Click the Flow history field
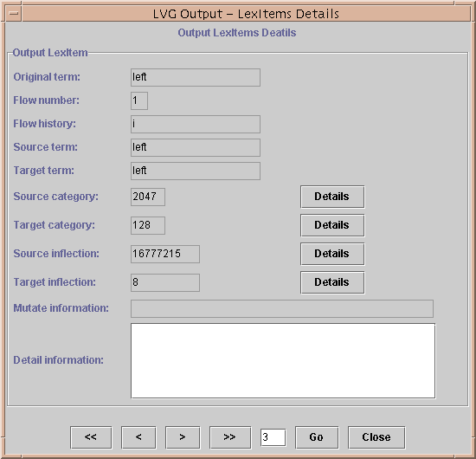 (x=196, y=124)
